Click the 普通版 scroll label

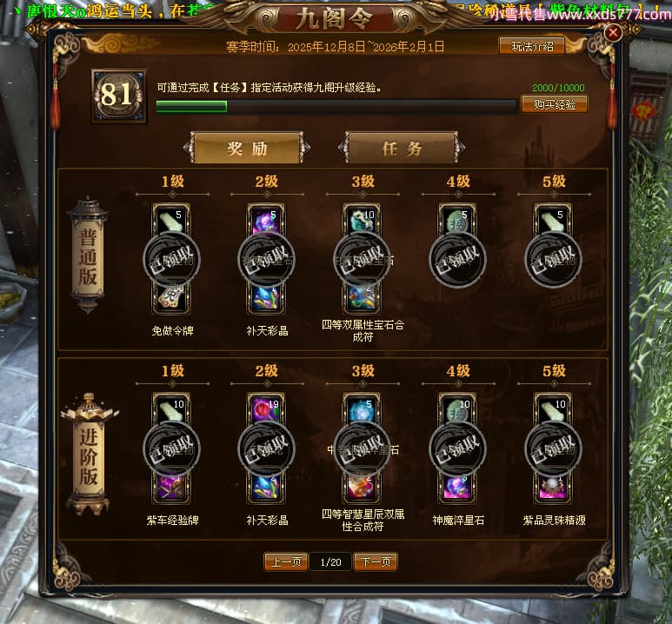coord(88,256)
